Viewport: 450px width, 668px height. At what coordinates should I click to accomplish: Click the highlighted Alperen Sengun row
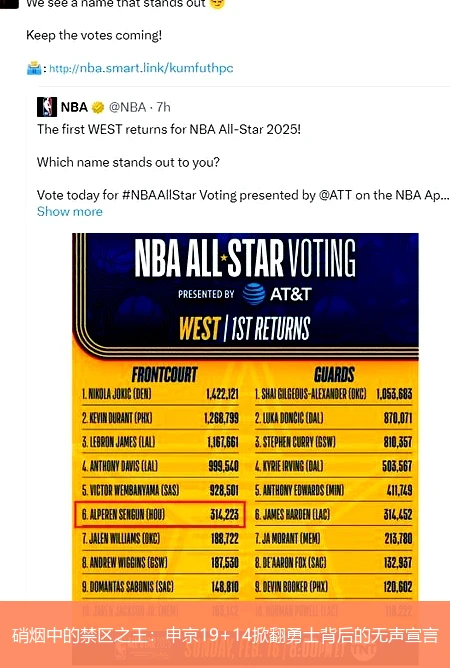[160, 514]
